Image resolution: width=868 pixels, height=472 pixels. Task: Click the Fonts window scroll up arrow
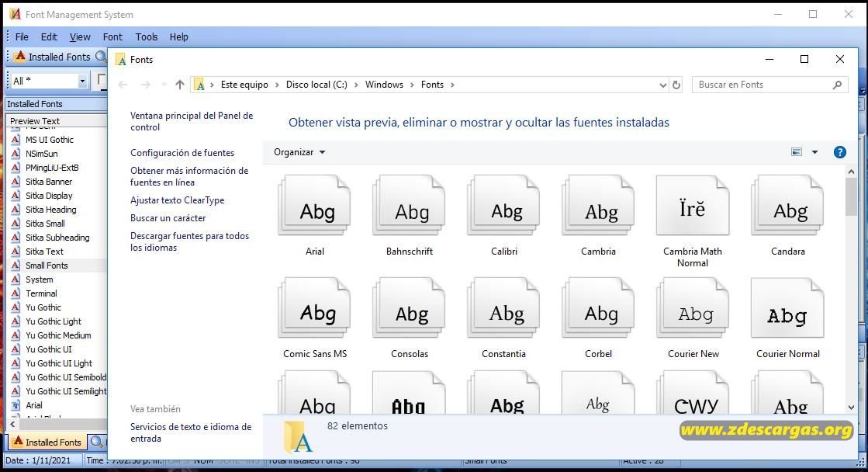(x=852, y=172)
